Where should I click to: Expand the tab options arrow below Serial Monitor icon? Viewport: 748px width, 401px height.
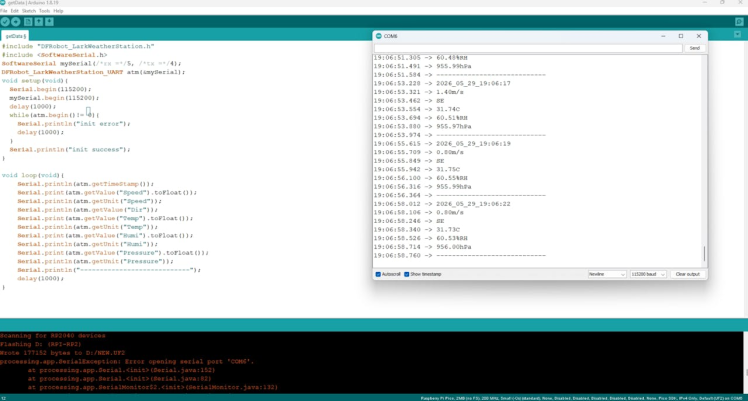click(x=738, y=34)
